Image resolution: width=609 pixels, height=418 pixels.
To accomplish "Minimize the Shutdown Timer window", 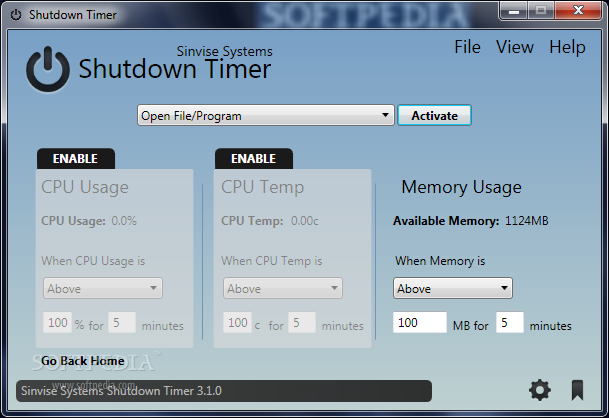I will click(x=514, y=10).
